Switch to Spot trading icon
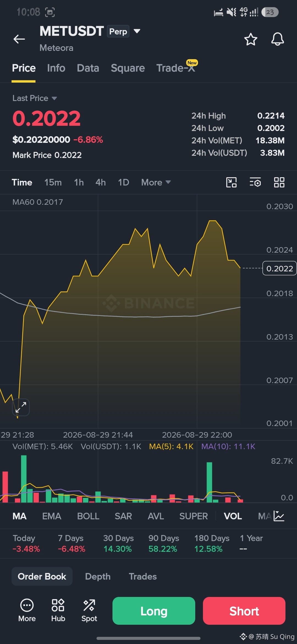Image resolution: width=297 pixels, height=644 pixels. click(x=89, y=610)
